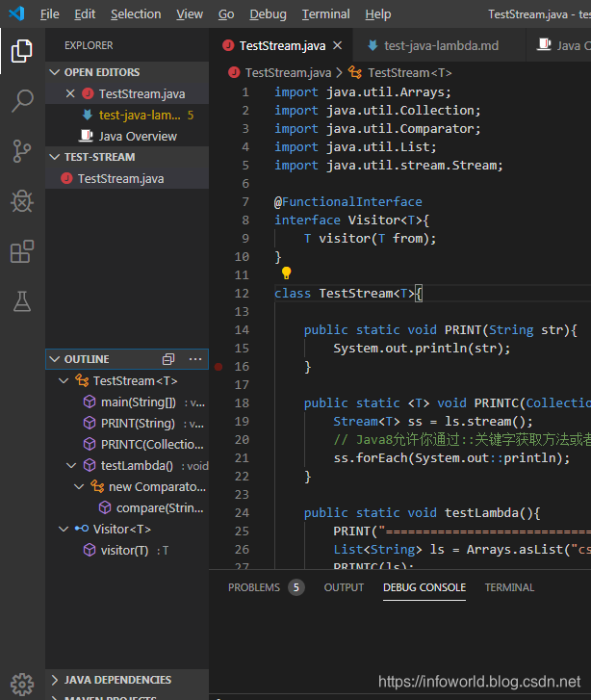This screenshot has height=700, width=591.
Task: Switch to the test-java-lambda.md tab
Action: pos(439,45)
